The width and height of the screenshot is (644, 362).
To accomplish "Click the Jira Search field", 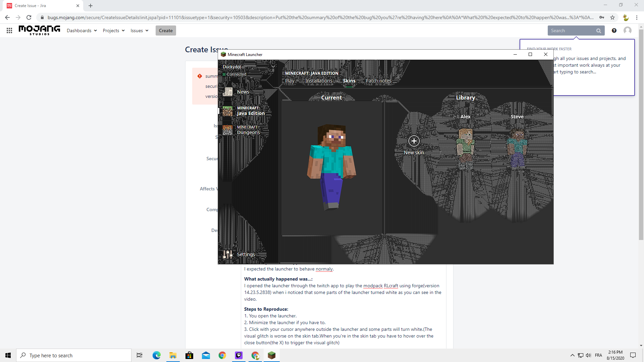I will coord(572,31).
